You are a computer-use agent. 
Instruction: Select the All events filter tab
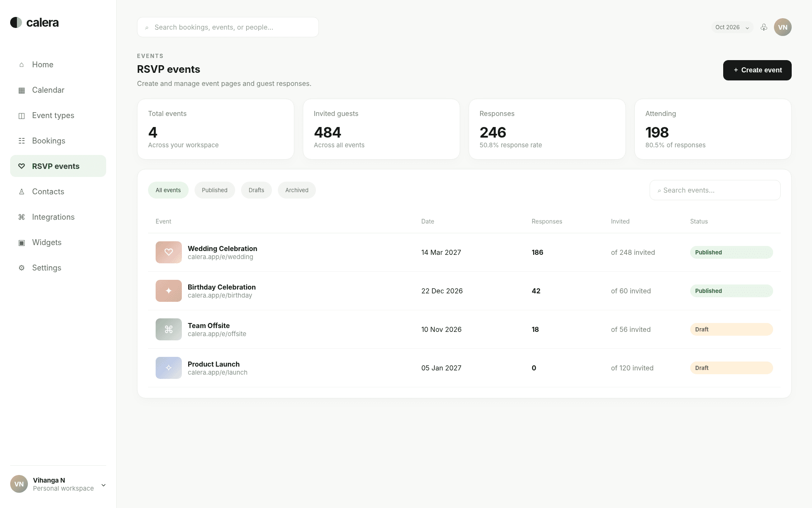(x=168, y=190)
